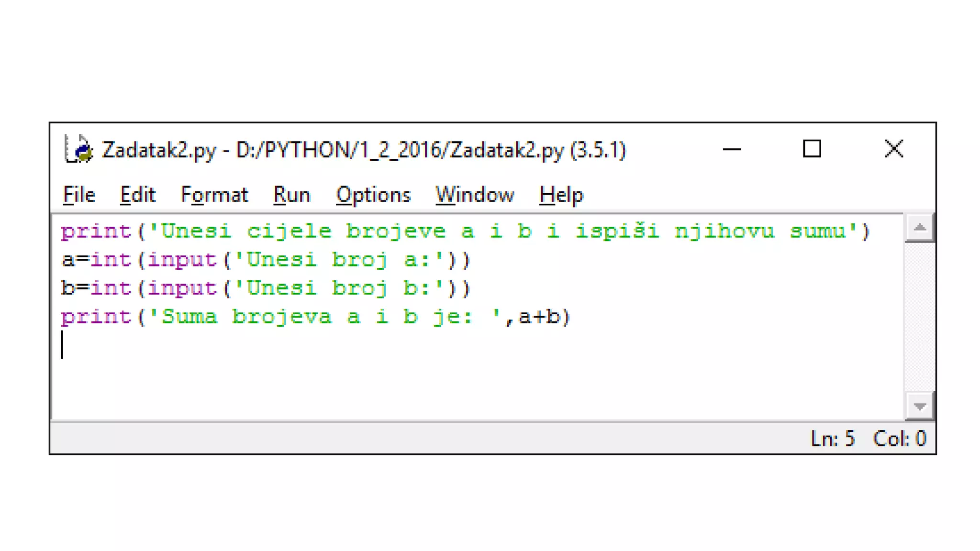Screen dimensions: 980x551
Task: Open the Help menu
Action: pos(561,195)
